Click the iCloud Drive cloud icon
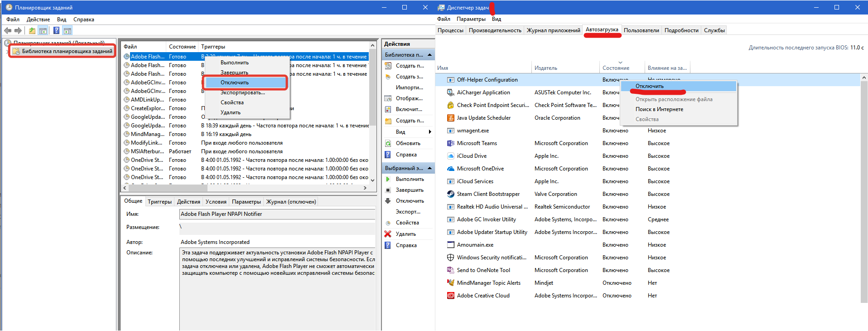The width and height of the screenshot is (868, 331). click(x=450, y=156)
